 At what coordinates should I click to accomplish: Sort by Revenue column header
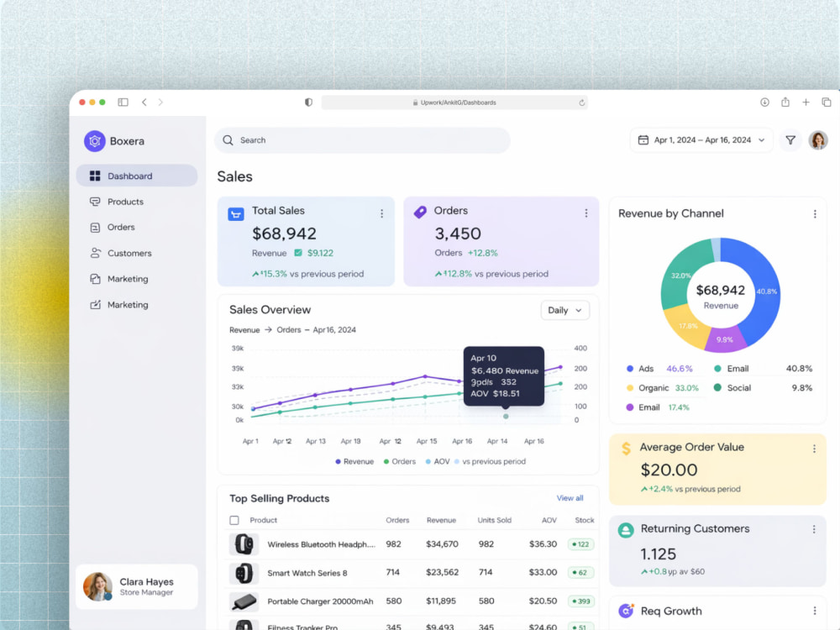coord(441,520)
